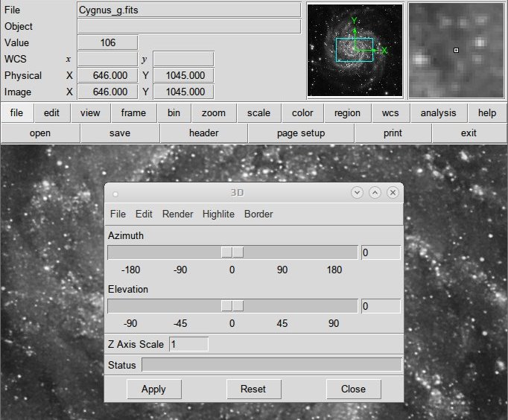Open the Highlite menu in 3D dialog

click(218, 214)
